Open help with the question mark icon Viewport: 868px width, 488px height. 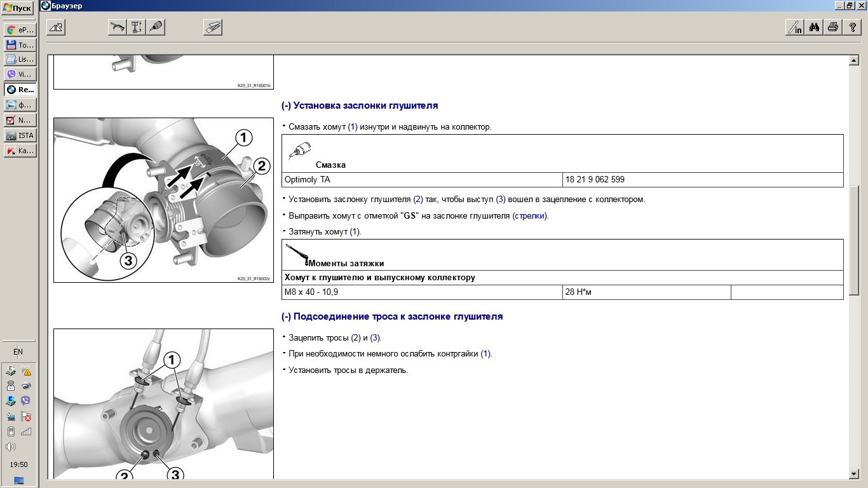coord(851,27)
